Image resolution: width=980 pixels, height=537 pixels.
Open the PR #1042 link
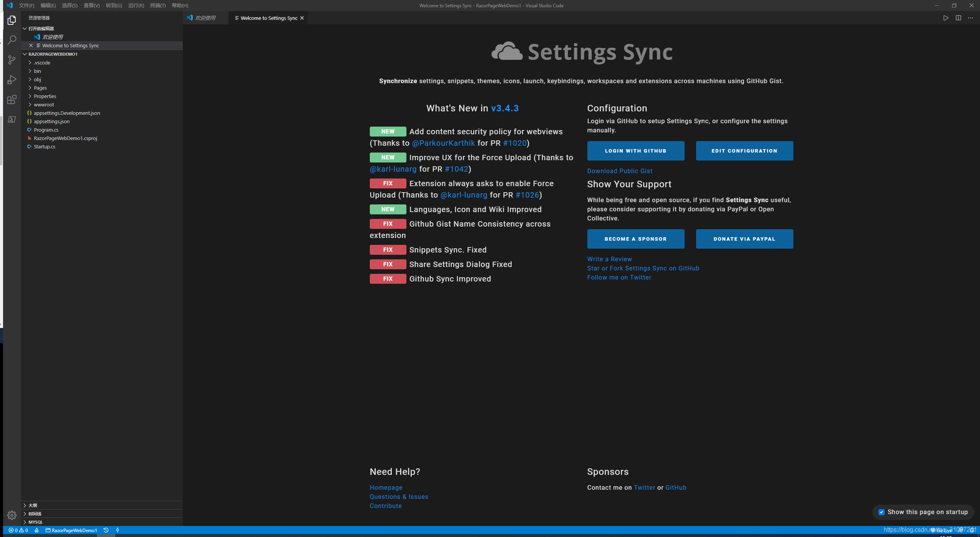point(456,169)
